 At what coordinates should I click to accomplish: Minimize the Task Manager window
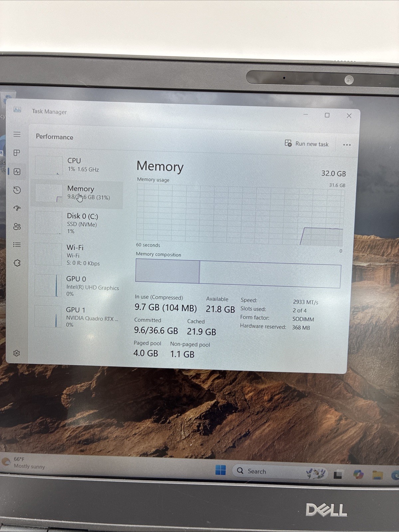point(305,114)
